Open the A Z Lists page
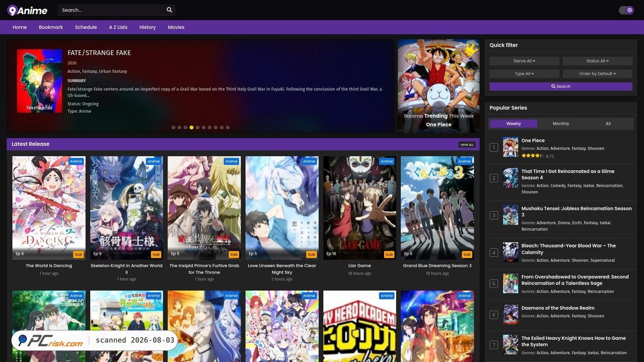This screenshot has width=644, height=362. [x=118, y=27]
